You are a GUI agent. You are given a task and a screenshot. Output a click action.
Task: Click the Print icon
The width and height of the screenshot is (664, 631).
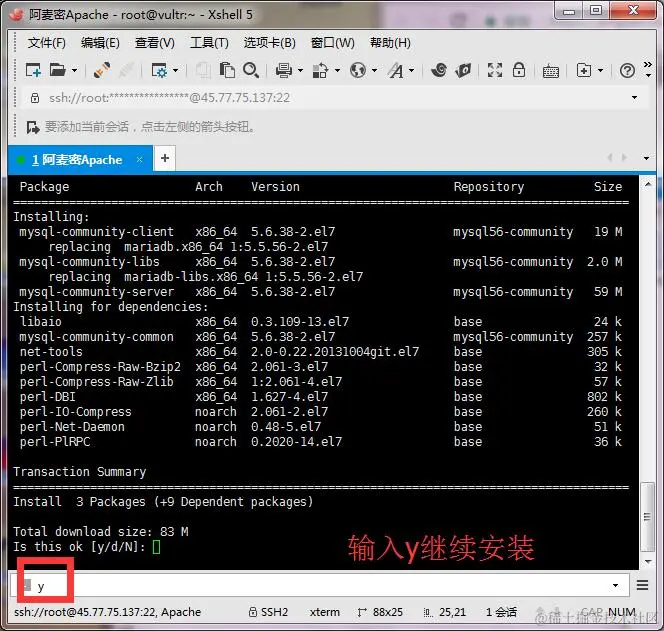(284, 70)
